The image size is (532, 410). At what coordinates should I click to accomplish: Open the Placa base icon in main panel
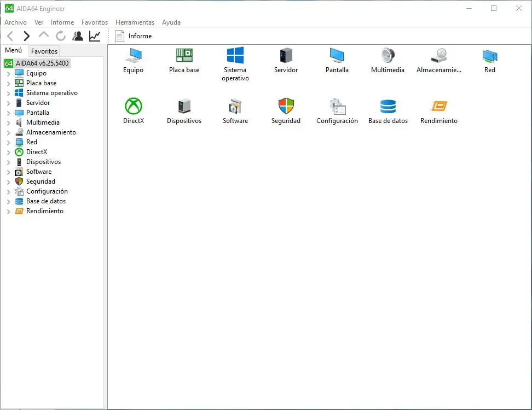184,56
